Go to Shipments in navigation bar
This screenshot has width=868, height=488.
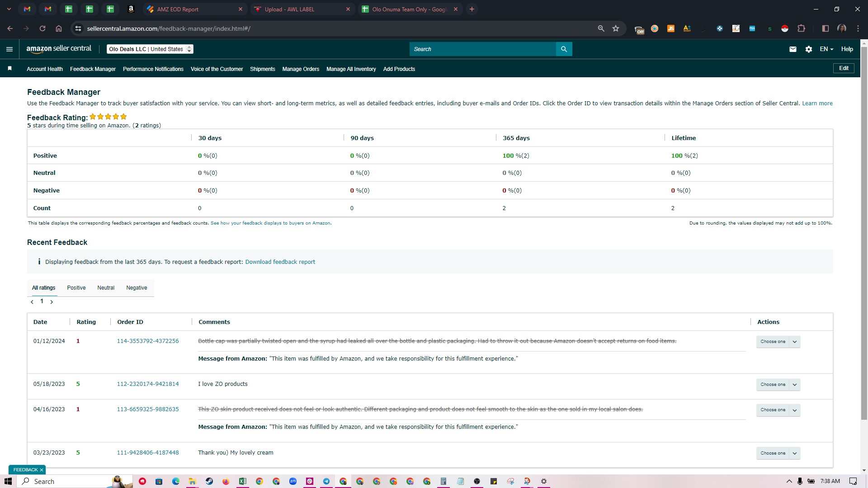click(263, 69)
